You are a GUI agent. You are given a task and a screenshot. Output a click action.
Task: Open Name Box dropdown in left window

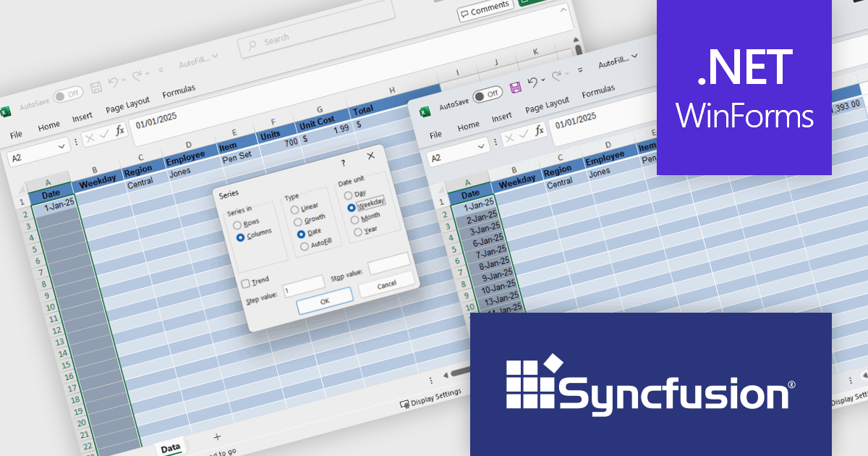pyautogui.click(x=60, y=148)
